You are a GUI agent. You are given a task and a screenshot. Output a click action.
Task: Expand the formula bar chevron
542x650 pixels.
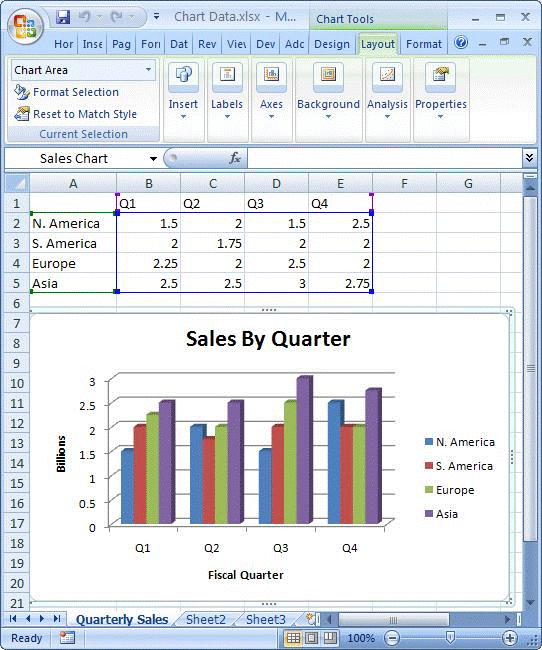click(529, 158)
